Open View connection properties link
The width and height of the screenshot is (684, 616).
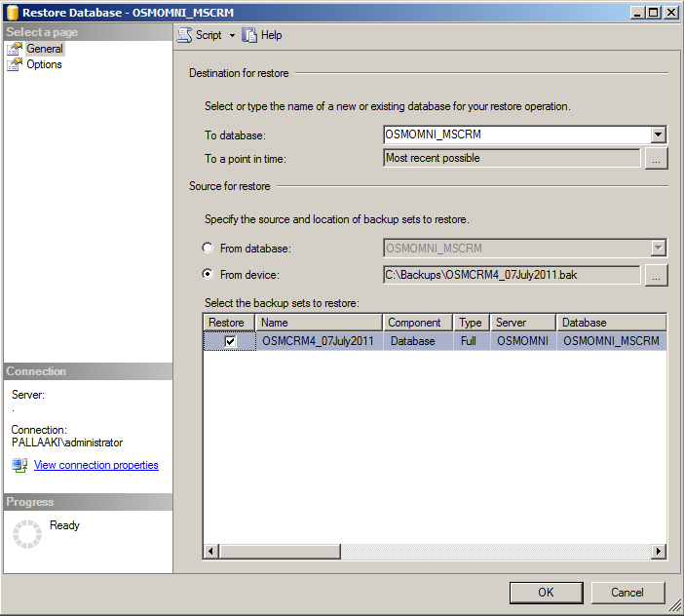[x=95, y=466]
